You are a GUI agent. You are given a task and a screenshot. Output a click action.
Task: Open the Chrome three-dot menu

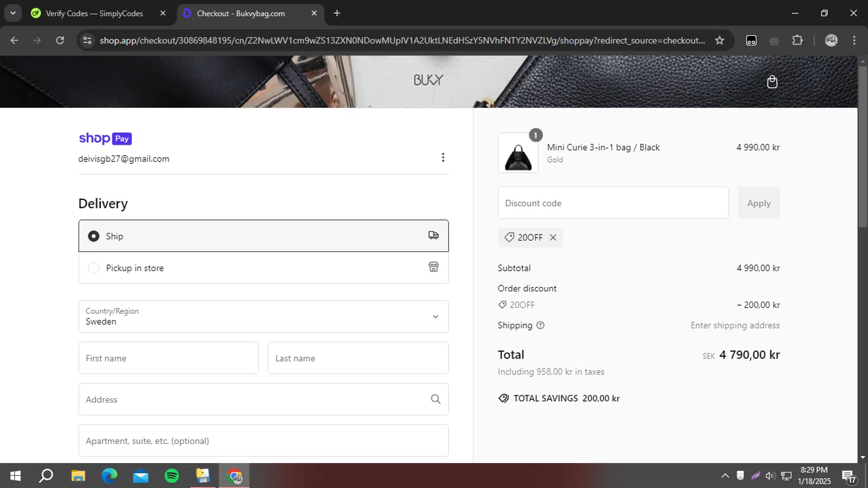coord(854,41)
